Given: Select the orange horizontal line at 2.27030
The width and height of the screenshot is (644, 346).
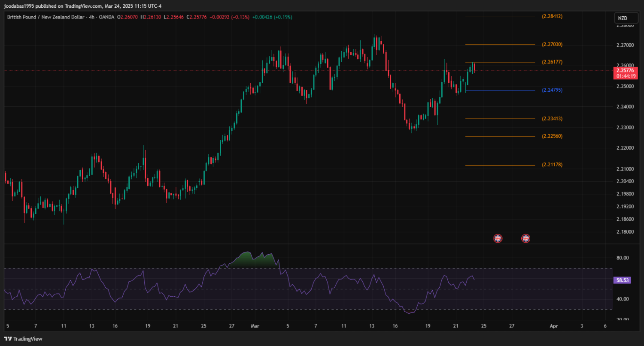Looking at the screenshot, I should [x=500, y=45].
